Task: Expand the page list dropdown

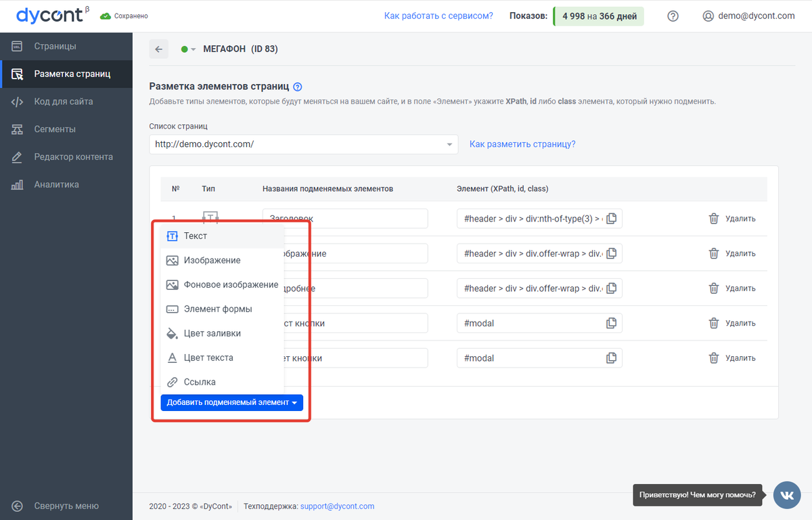Action: pyautogui.click(x=449, y=144)
